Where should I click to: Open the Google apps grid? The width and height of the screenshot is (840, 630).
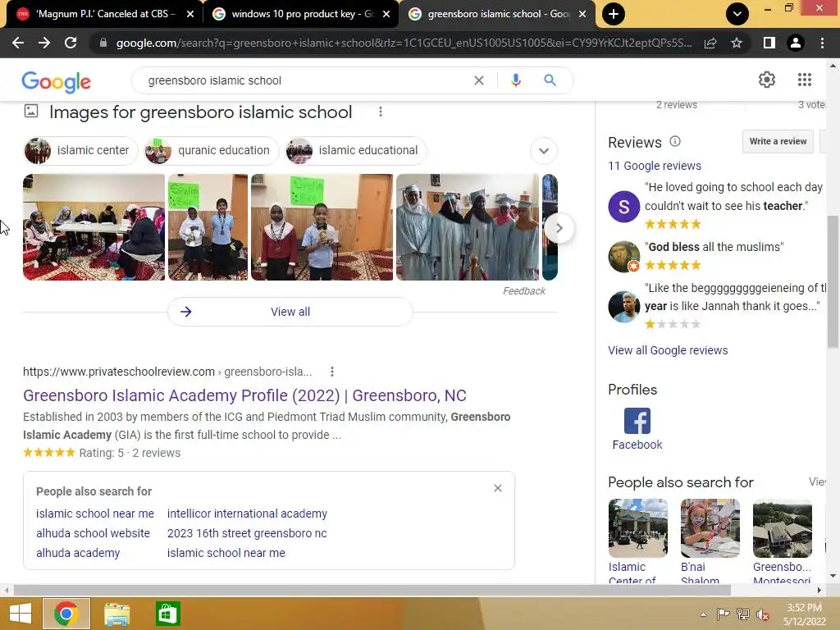pos(804,80)
